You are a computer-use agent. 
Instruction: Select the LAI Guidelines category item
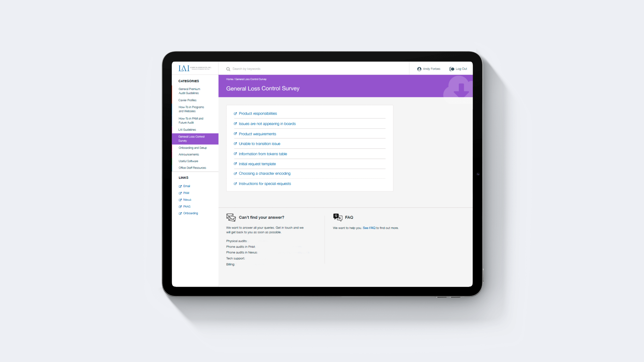tap(187, 129)
